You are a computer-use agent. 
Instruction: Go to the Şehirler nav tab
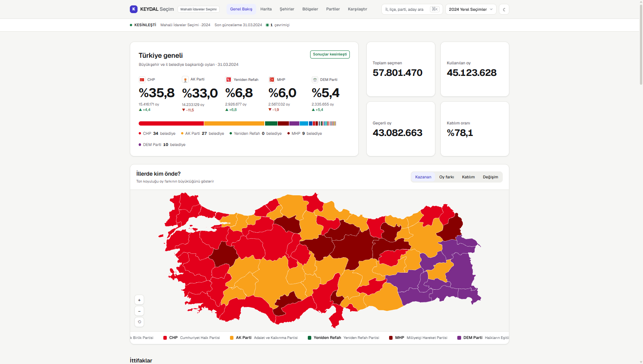click(x=287, y=9)
